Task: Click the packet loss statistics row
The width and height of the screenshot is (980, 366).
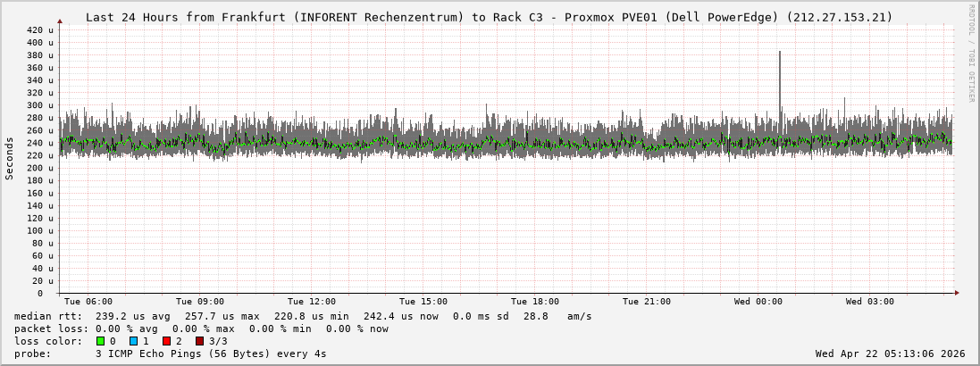Action: pyautogui.click(x=201, y=329)
